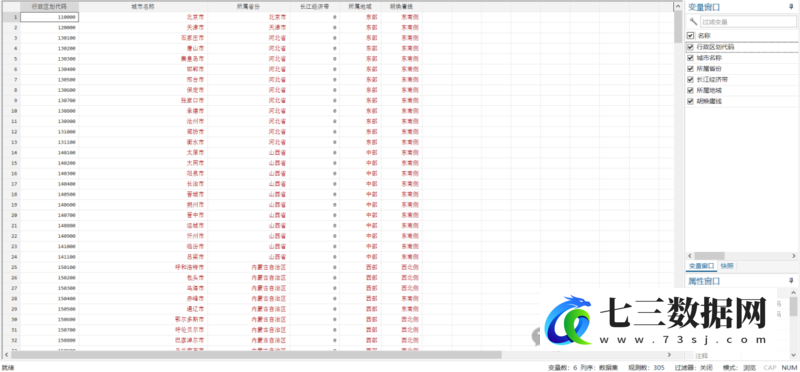
Task: Click up arrow of properties panel scrollbar
Action: click(793, 292)
